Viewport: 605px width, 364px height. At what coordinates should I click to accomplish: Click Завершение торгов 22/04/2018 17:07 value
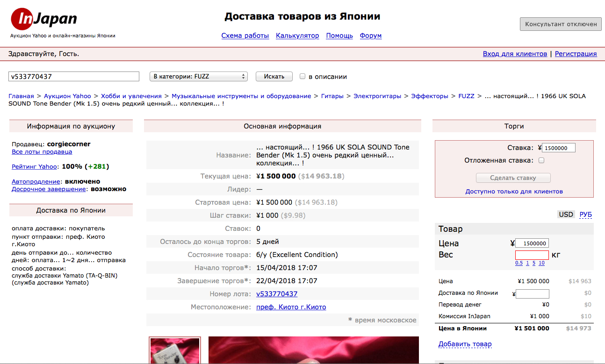pyautogui.click(x=287, y=281)
